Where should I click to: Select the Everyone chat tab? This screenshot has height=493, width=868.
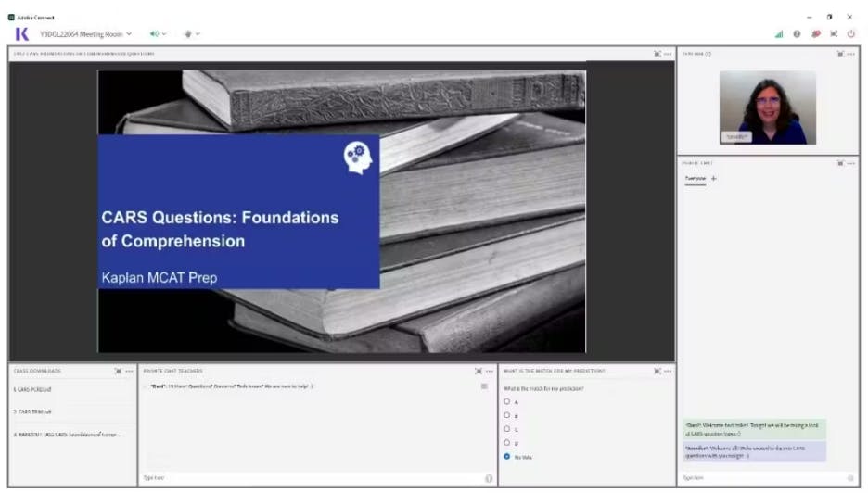(x=696, y=179)
